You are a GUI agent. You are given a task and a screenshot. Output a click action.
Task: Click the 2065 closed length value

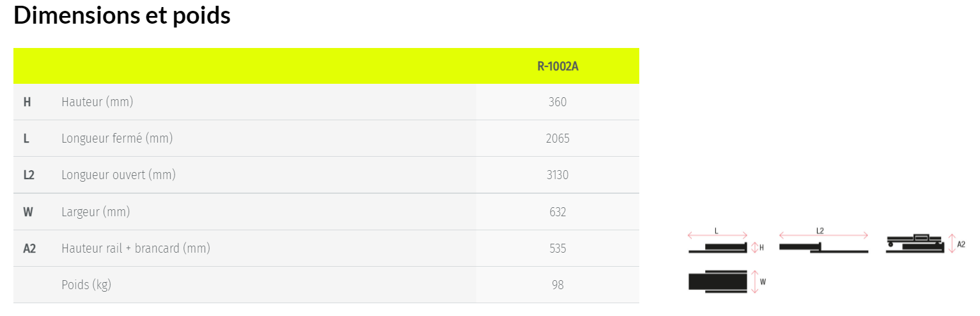tap(557, 138)
